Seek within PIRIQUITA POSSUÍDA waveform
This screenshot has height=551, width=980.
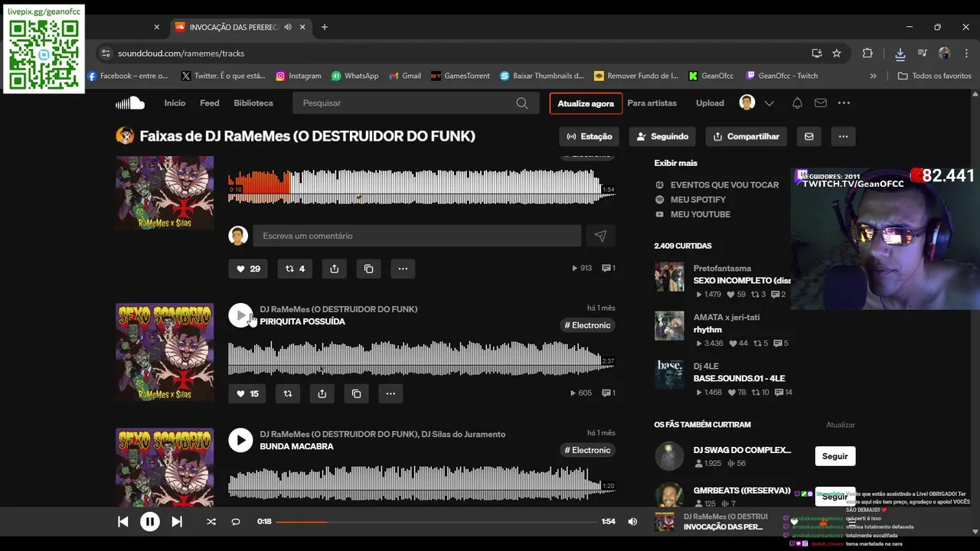click(421, 358)
